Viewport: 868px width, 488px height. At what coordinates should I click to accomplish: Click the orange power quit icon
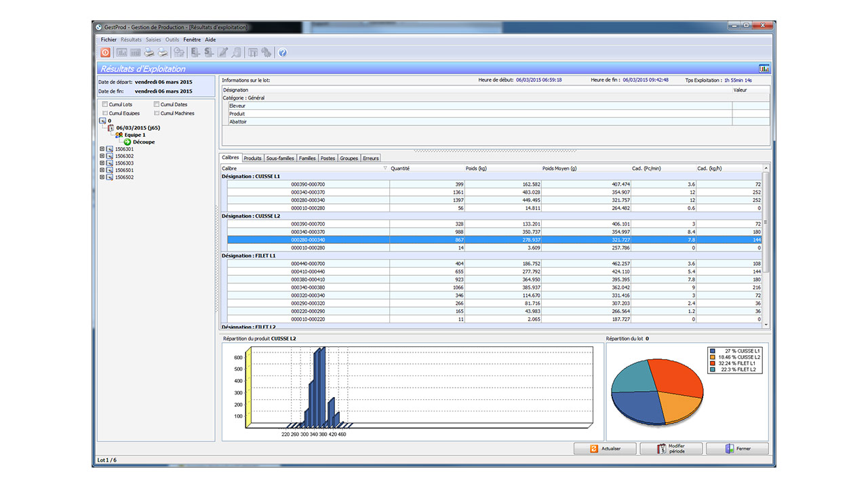105,52
